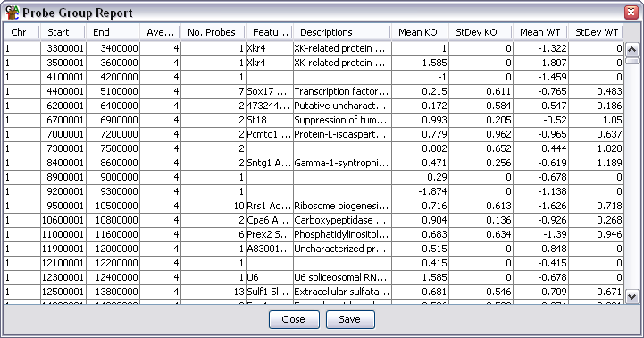Select StDev WT value 1.828
Image resolution: width=644 pixels, height=338 pixels.
tap(597, 148)
